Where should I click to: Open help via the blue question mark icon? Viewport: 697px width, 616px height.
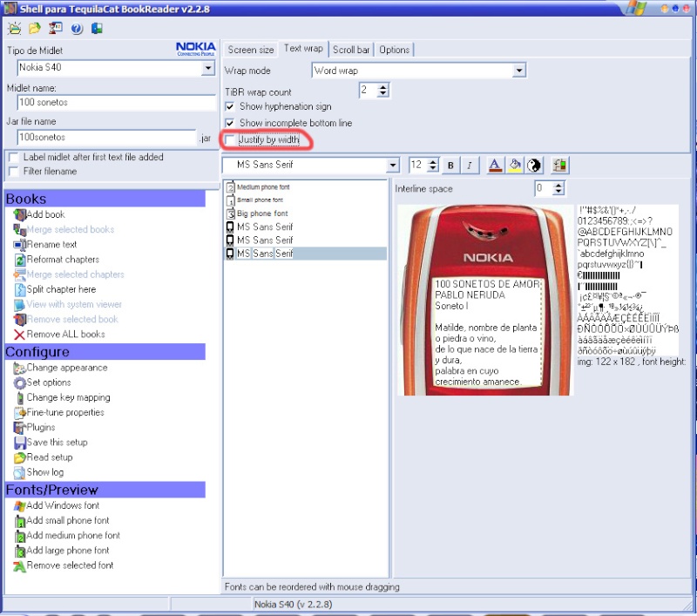[x=77, y=29]
